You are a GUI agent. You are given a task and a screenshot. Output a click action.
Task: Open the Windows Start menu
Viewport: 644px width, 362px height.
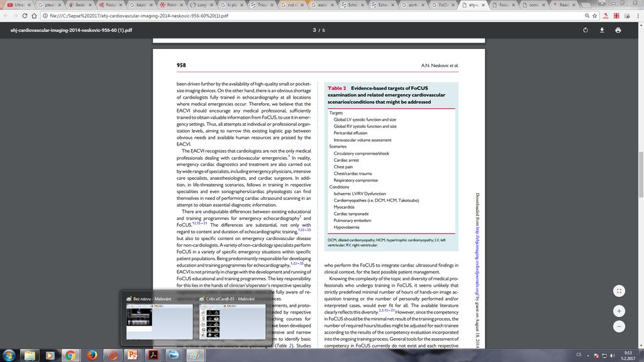[9, 355]
